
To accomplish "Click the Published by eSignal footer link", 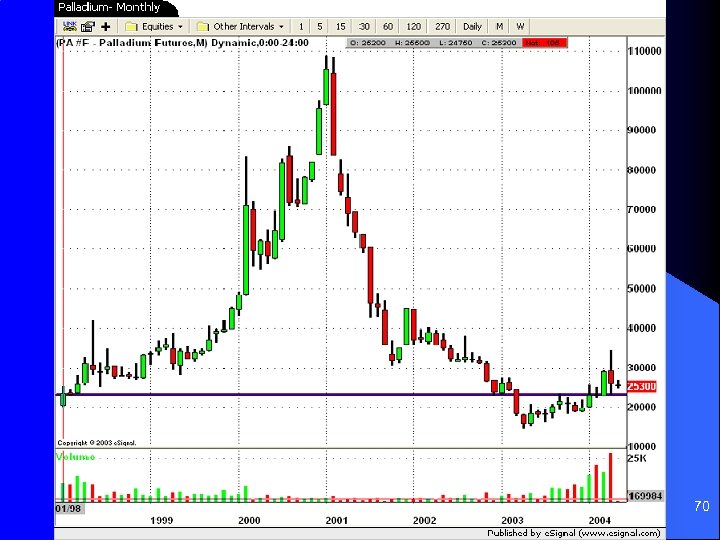I will (573, 534).
